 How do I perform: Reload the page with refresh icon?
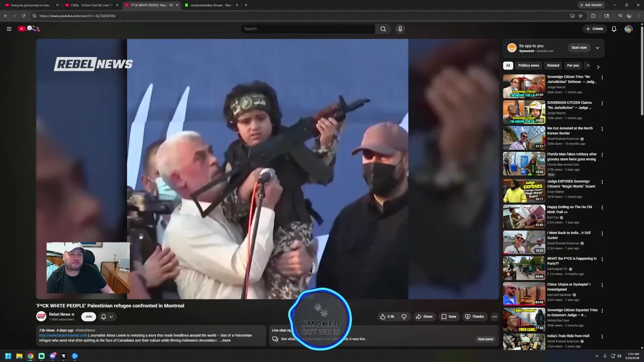[23, 16]
